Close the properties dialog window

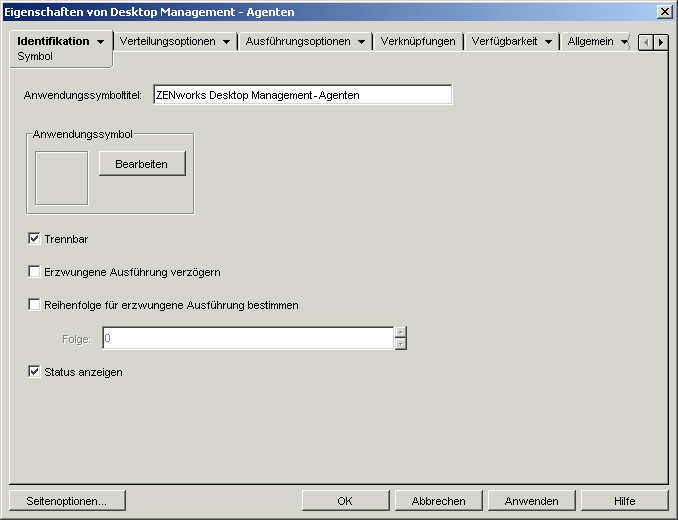coord(664,12)
